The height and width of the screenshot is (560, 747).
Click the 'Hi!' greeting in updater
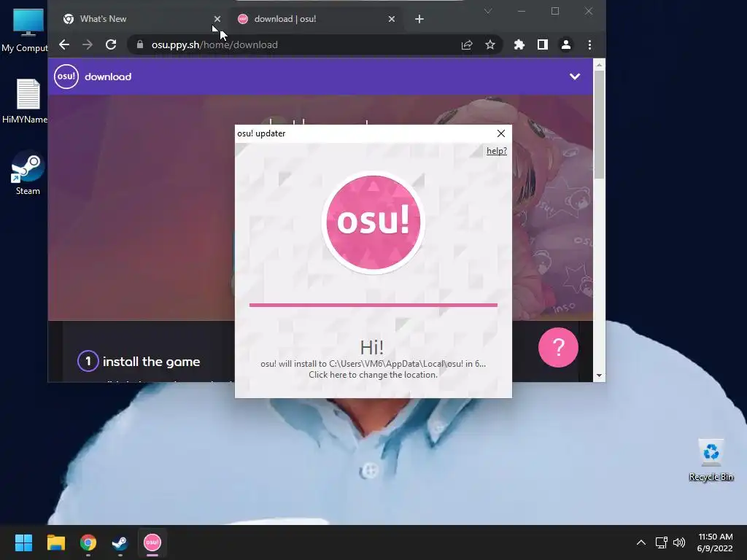372,347
